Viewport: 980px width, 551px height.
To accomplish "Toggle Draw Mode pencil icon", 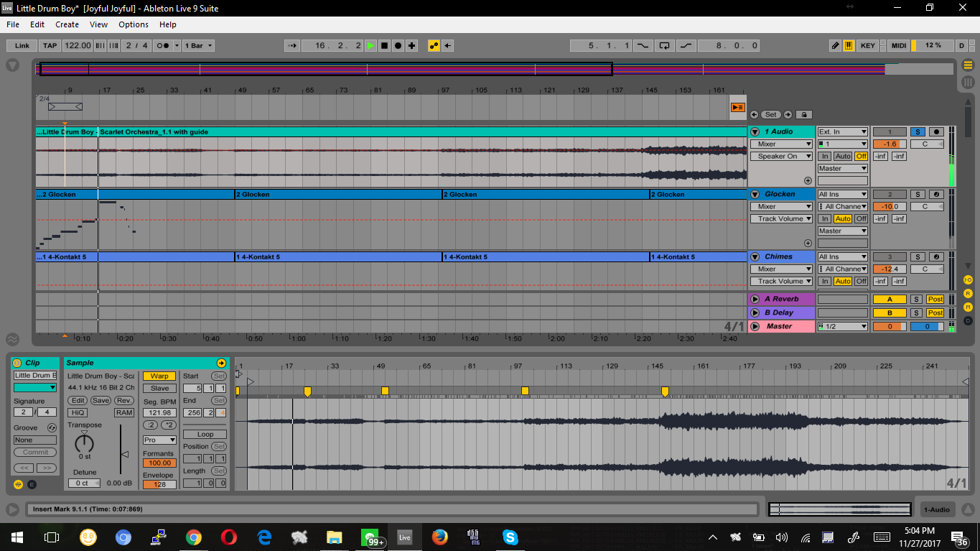I will [835, 45].
